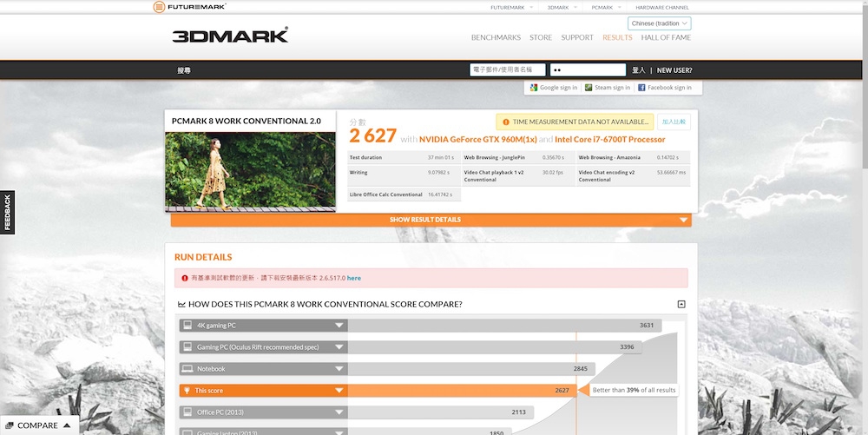
Task: Open the Store menu item
Action: point(541,37)
